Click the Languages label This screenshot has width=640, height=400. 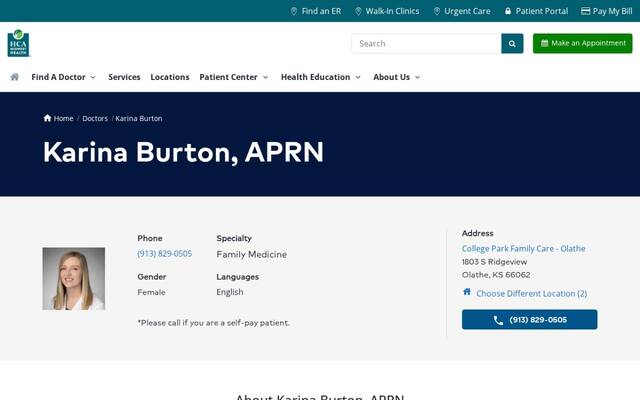point(238,277)
